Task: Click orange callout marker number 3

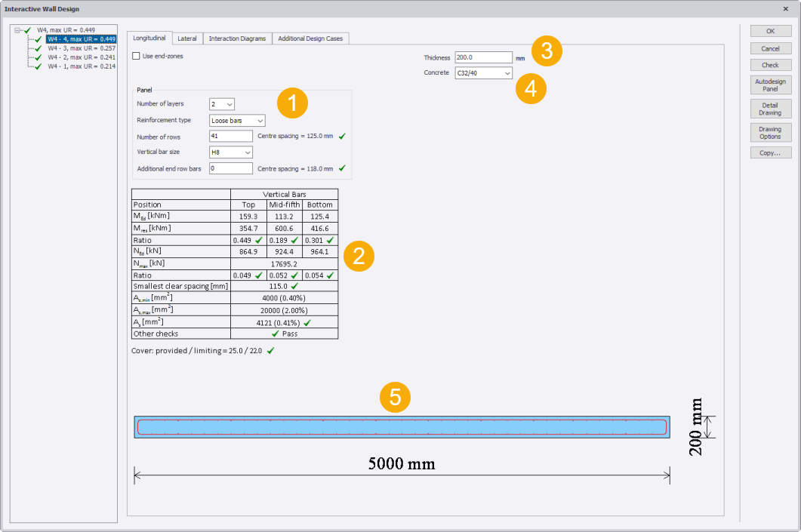Action: pos(546,52)
